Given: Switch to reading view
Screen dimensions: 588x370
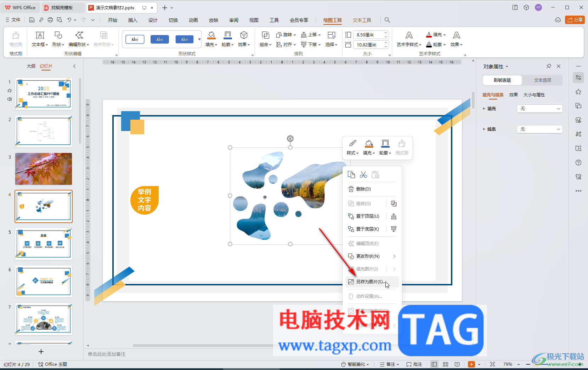Looking at the screenshot, I should (457, 364).
